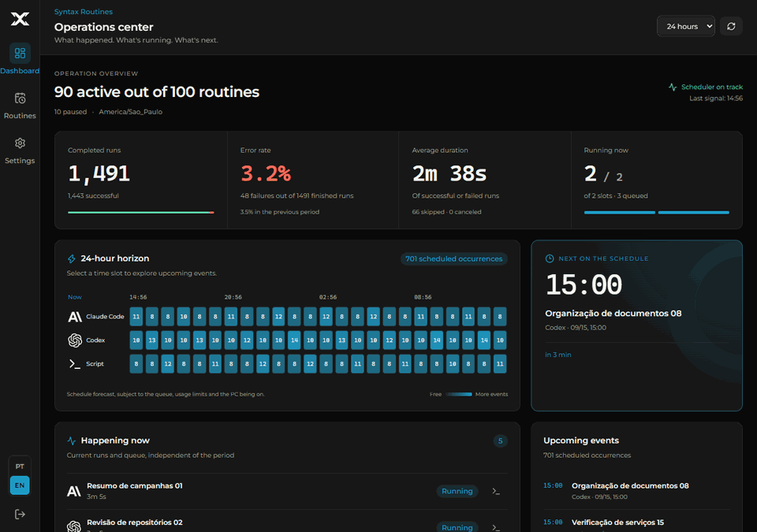Open Verificação de serviços 15 upcoming event
This screenshot has width=757, height=532.
[x=636, y=523]
